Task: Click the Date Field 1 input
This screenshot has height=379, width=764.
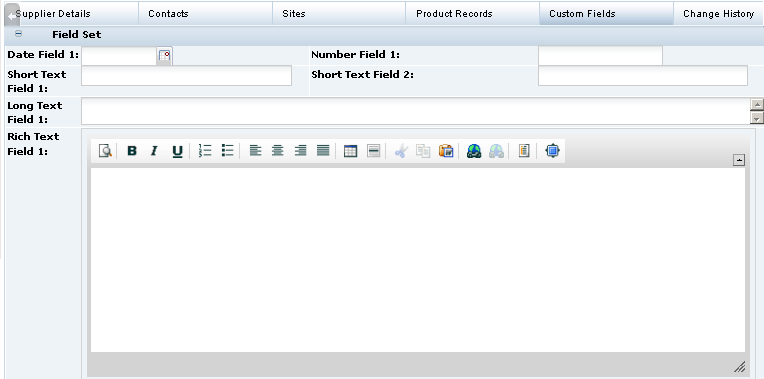Action: tap(119, 56)
